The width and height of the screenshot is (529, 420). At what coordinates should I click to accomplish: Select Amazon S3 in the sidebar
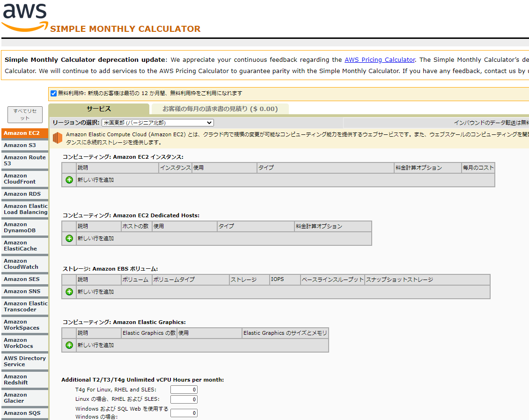[25, 146]
